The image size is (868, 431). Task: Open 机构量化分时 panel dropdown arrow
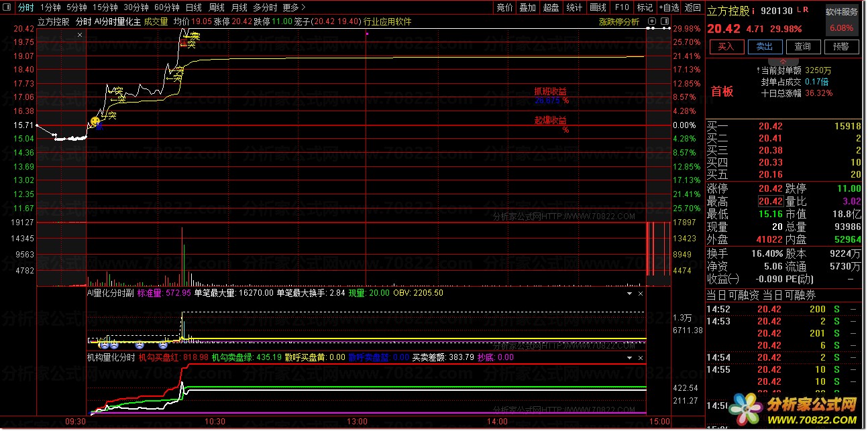[x=629, y=358]
